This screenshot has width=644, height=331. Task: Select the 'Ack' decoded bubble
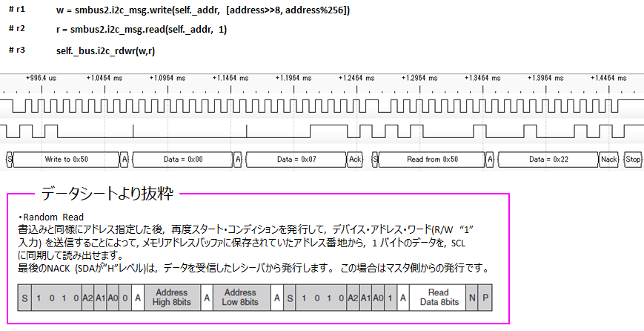click(x=355, y=160)
